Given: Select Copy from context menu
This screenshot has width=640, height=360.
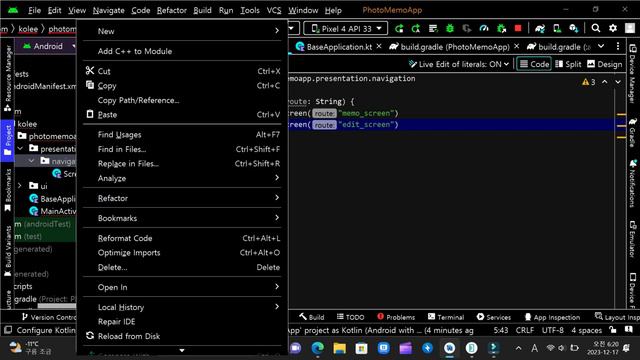Looking at the screenshot, I should point(182,86).
